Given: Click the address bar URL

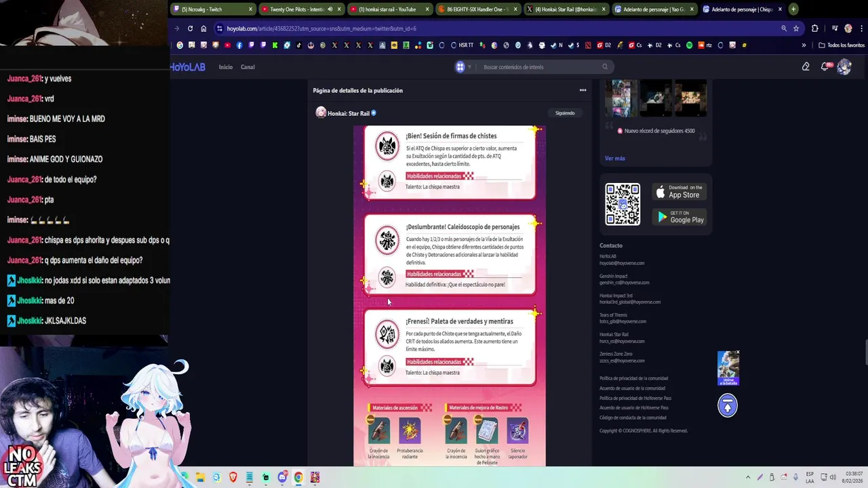Looking at the screenshot, I should [322, 28].
